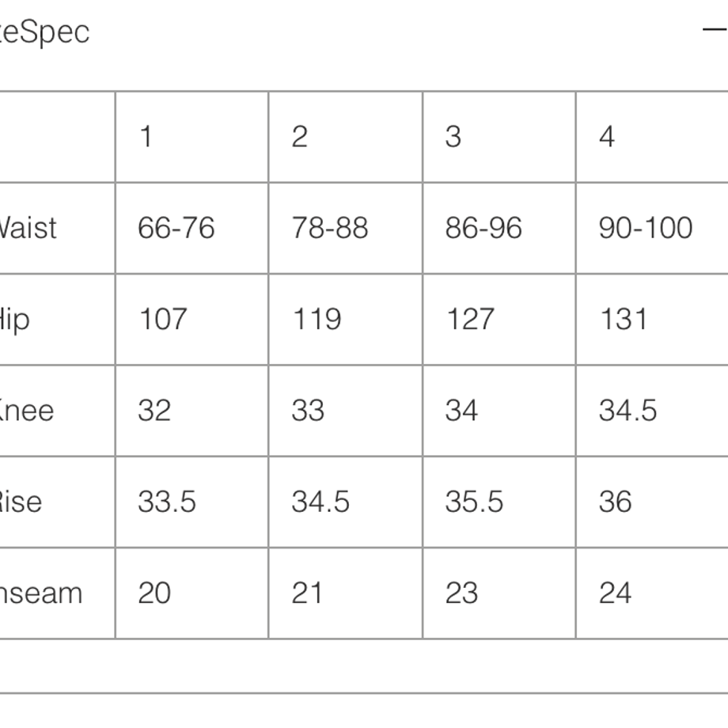The height and width of the screenshot is (728, 728).
Task: Select size column header 3
Action: tap(453, 137)
